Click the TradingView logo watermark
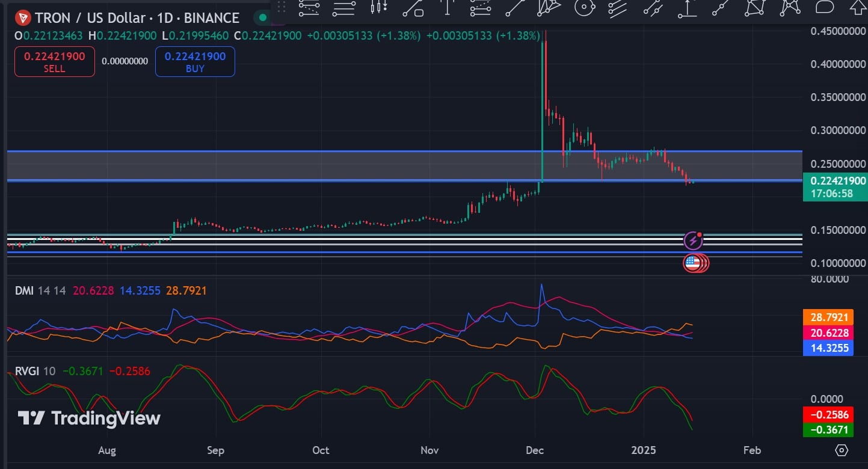 [89, 418]
